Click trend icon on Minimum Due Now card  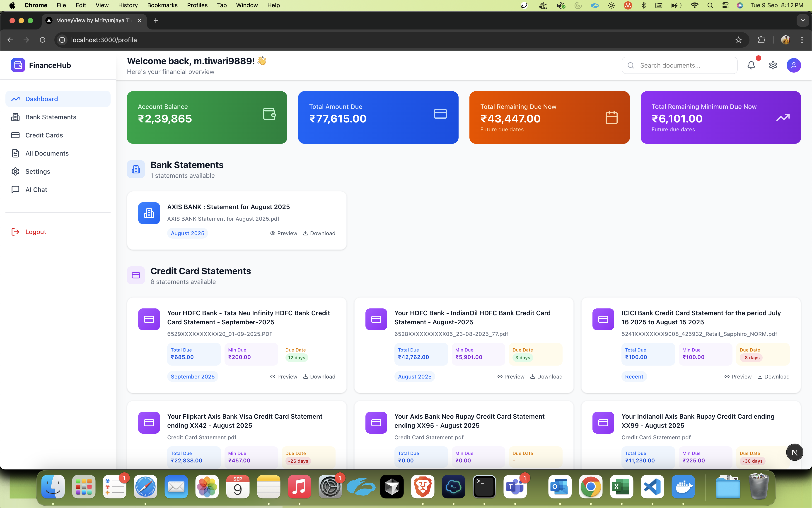pyautogui.click(x=783, y=118)
